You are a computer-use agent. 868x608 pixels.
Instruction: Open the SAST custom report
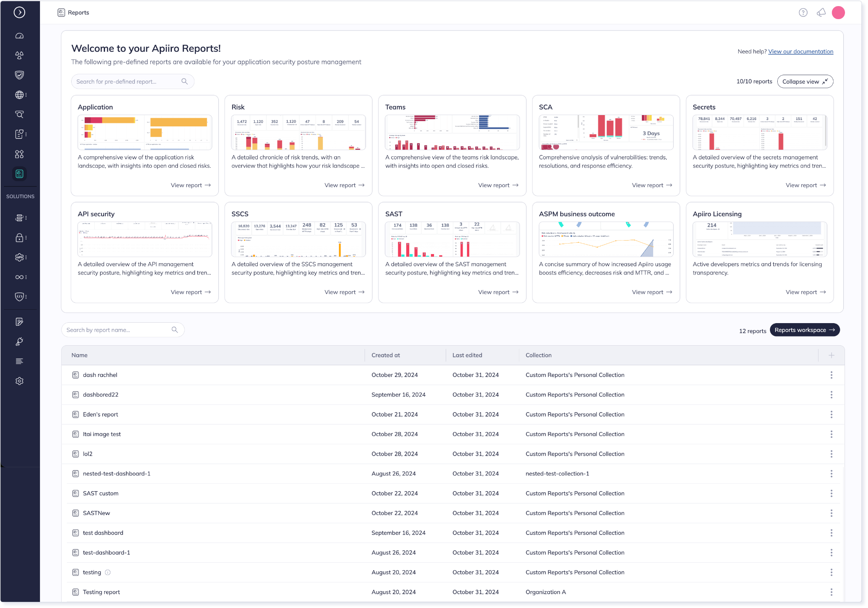point(100,493)
